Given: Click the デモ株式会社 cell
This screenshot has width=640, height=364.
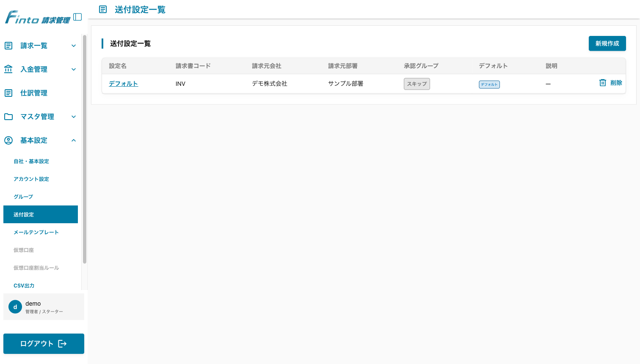Looking at the screenshot, I should [270, 84].
